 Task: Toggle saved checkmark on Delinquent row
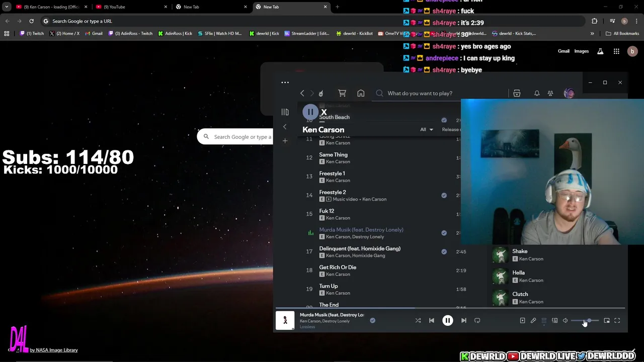point(444,251)
